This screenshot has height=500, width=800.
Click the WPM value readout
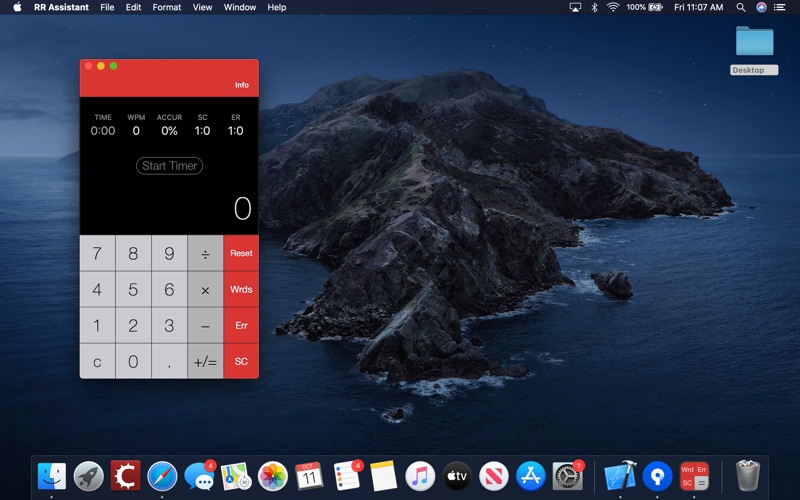click(136, 131)
